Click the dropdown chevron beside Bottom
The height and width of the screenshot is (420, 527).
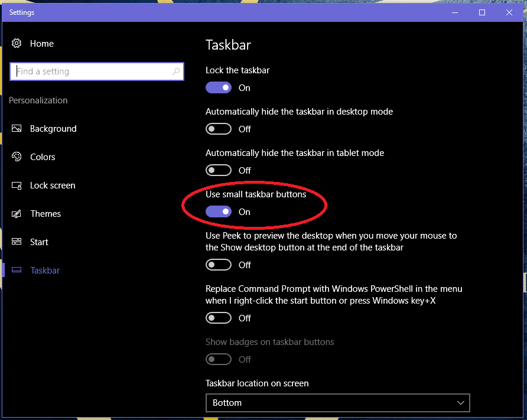point(461,403)
